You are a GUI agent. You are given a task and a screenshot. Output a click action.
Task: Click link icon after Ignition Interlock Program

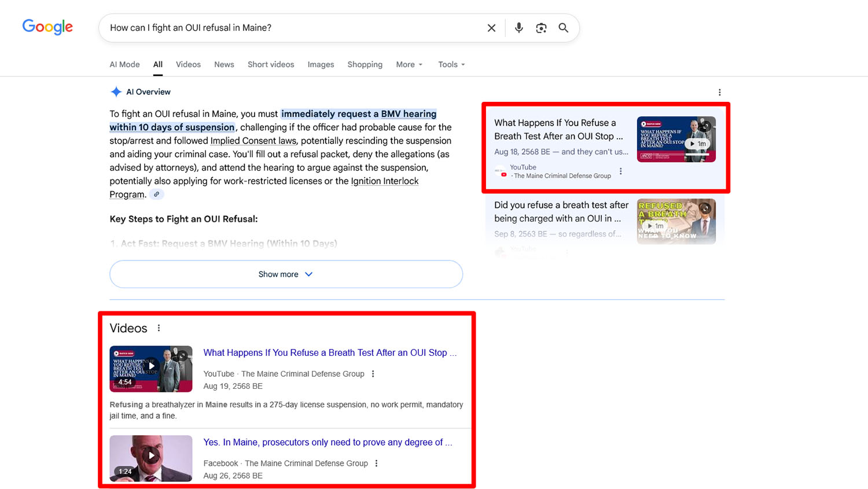(156, 194)
